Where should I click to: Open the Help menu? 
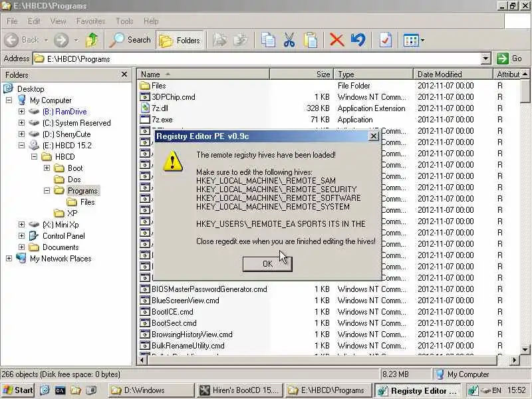pos(151,21)
